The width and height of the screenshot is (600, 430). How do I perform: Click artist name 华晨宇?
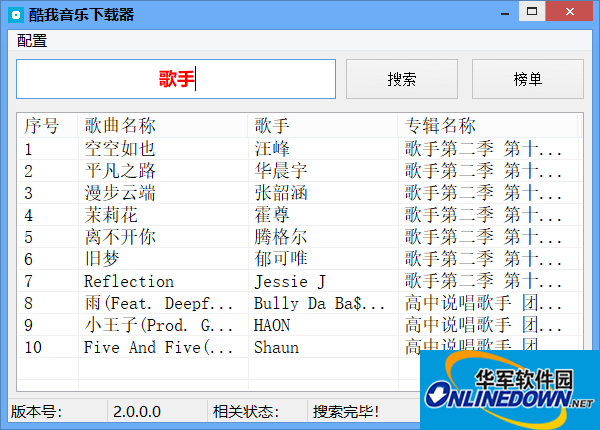tap(281, 171)
